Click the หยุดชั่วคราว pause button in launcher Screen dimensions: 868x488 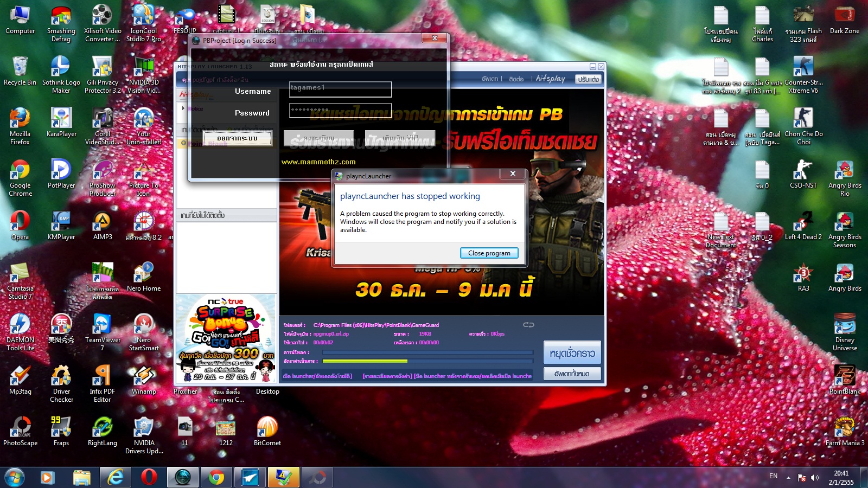click(572, 353)
